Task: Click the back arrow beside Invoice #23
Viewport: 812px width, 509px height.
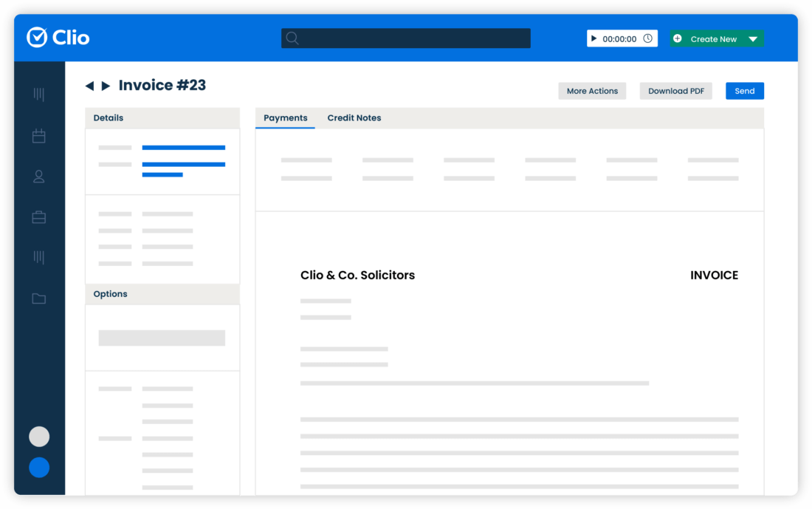Action: coord(89,85)
